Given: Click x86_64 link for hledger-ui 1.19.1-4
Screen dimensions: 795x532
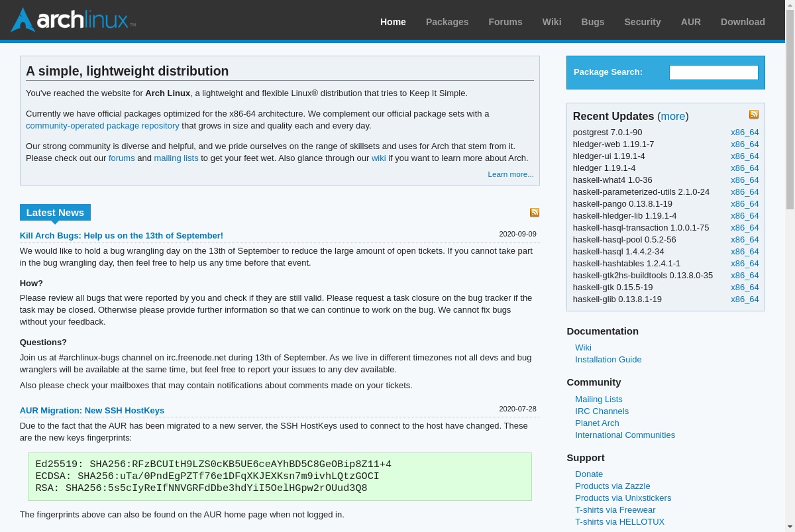Looking at the screenshot, I should (745, 156).
